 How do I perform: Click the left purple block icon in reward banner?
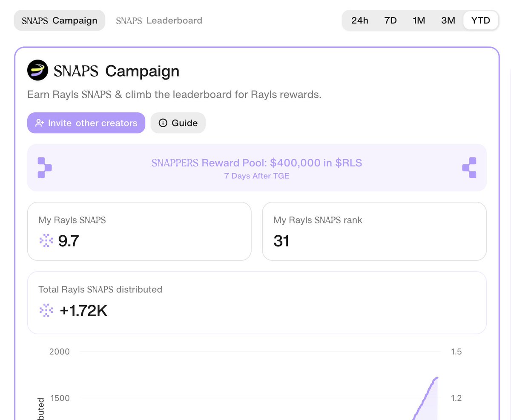[44, 168]
